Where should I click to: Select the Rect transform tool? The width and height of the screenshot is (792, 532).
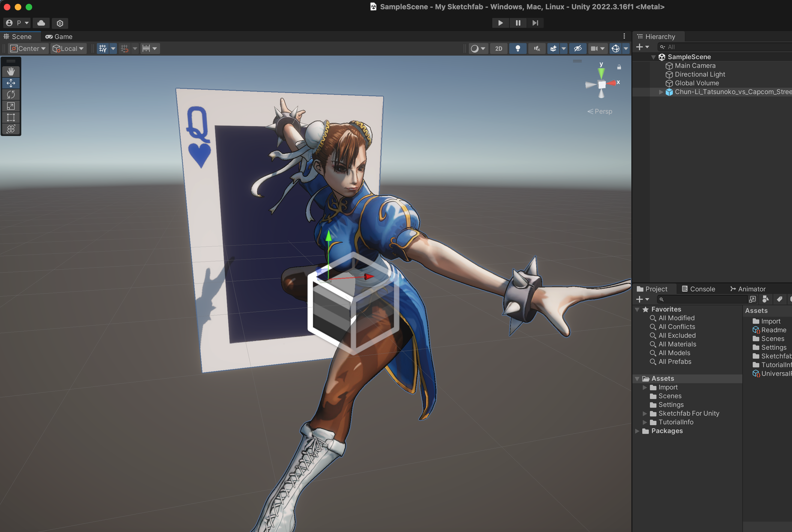[11, 117]
